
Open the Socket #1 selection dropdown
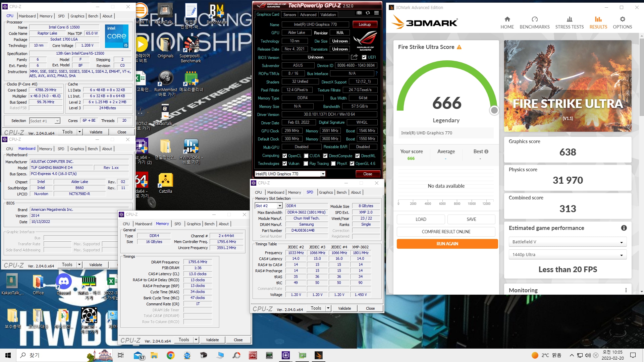click(45, 121)
